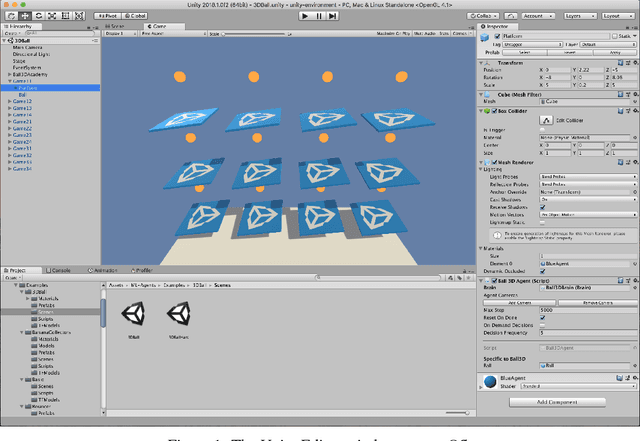Click the Edit Collider button
This screenshot has width=640, height=441.
[546, 119]
